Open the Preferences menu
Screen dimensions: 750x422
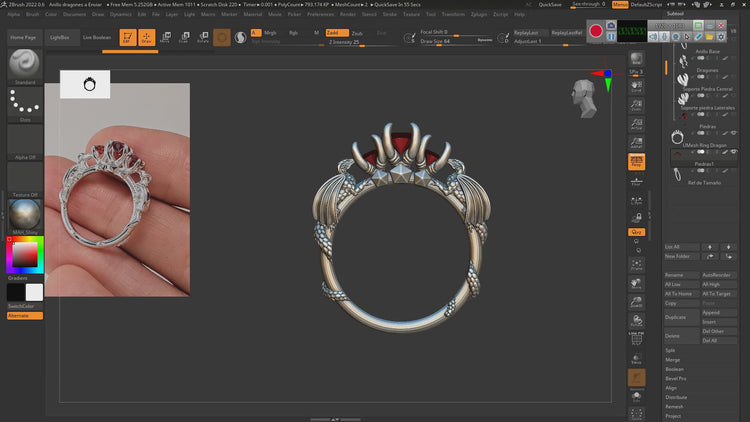pyautogui.click(x=320, y=15)
